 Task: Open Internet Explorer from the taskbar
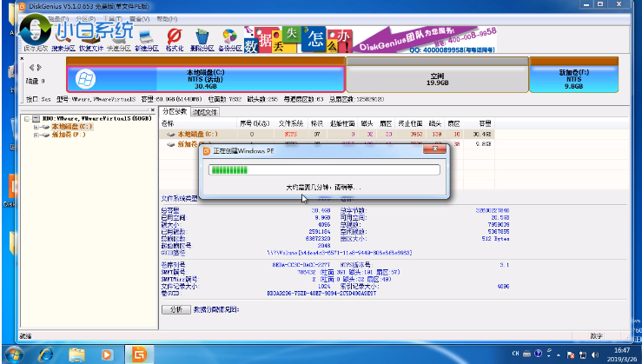(47, 353)
